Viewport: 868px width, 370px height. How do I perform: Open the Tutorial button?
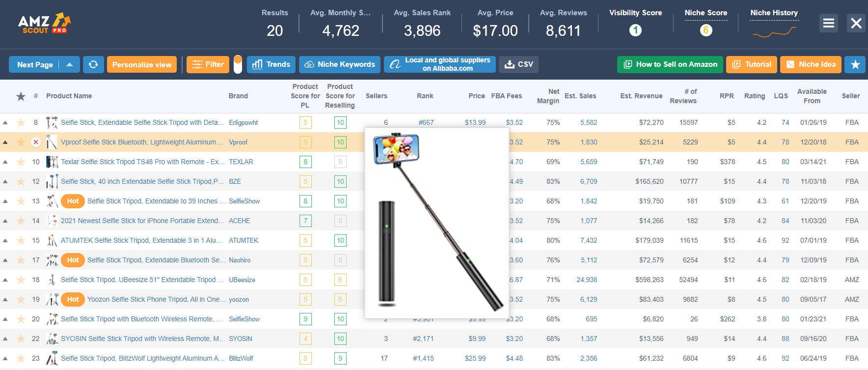pyautogui.click(x=752, y=64)
